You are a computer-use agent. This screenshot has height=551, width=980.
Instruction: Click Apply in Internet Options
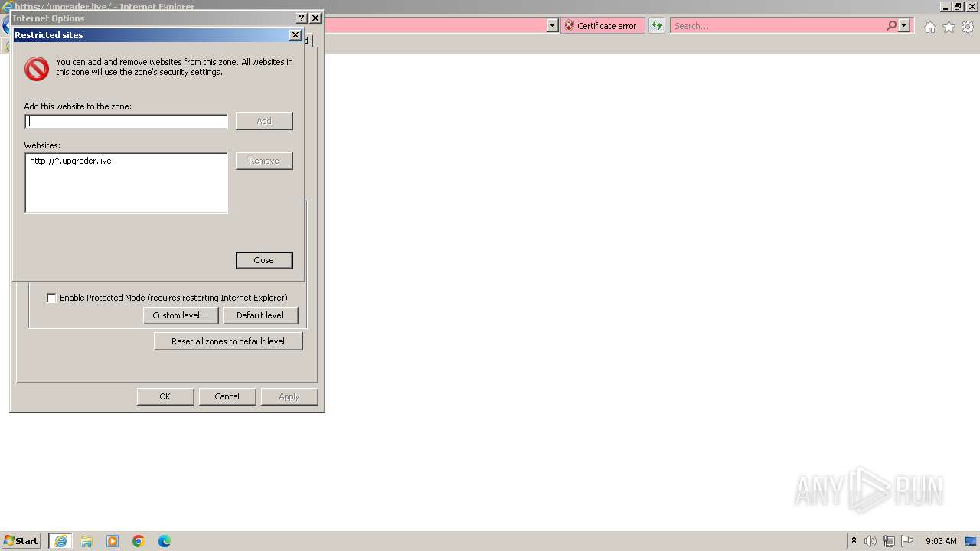[x=289, y=396]
